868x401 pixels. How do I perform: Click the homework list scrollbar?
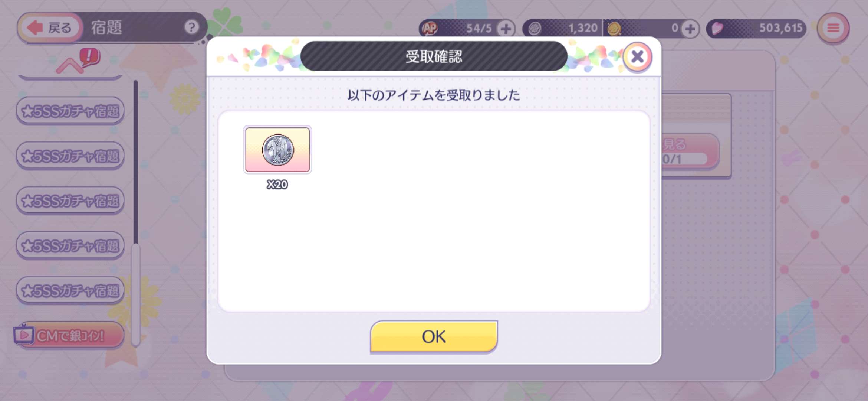[x=136, y=213]
